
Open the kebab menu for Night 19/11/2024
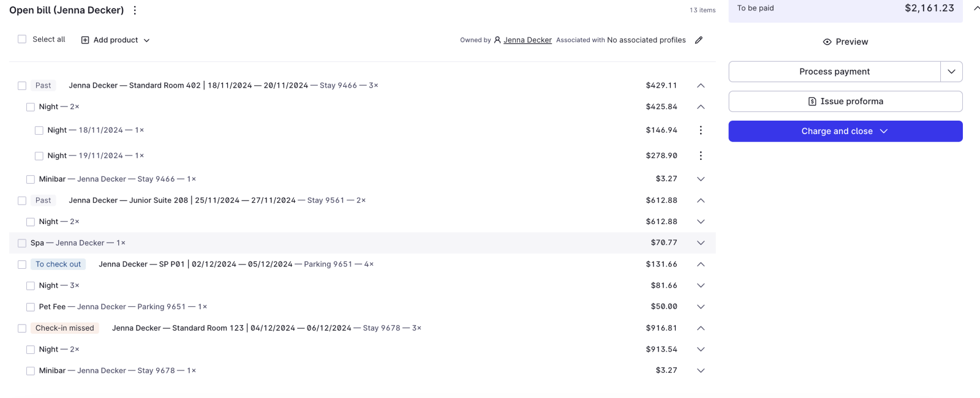pos(701,156)
